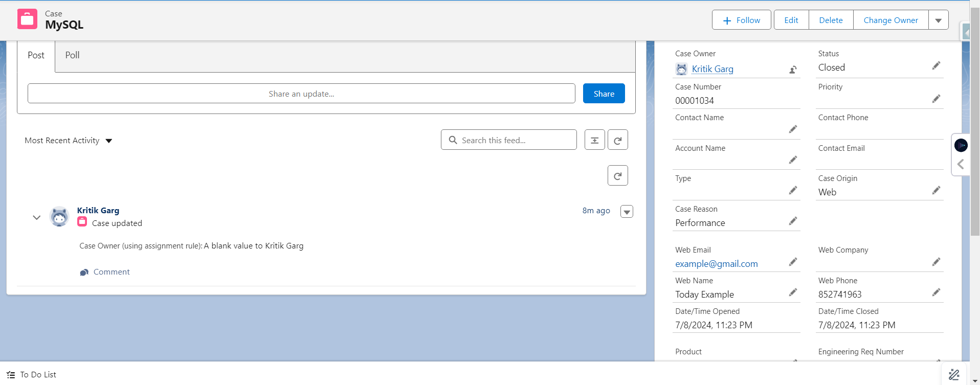Click Case Origin value Web
Viewport: 980px width, 385px height.
click(827, 192)
